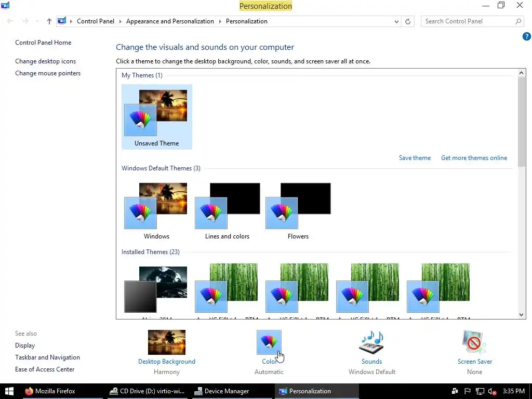
Task: Open Change desktop icons link
Action: click(x=46, y=61)
